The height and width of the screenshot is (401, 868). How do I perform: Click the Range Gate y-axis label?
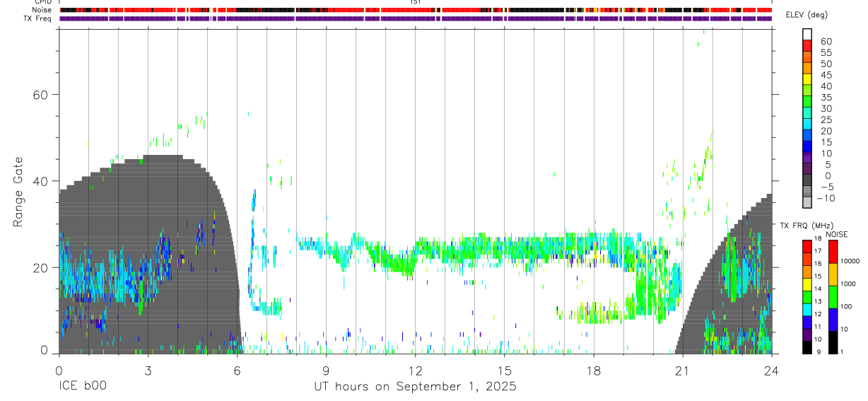click(x=18, y=191)
